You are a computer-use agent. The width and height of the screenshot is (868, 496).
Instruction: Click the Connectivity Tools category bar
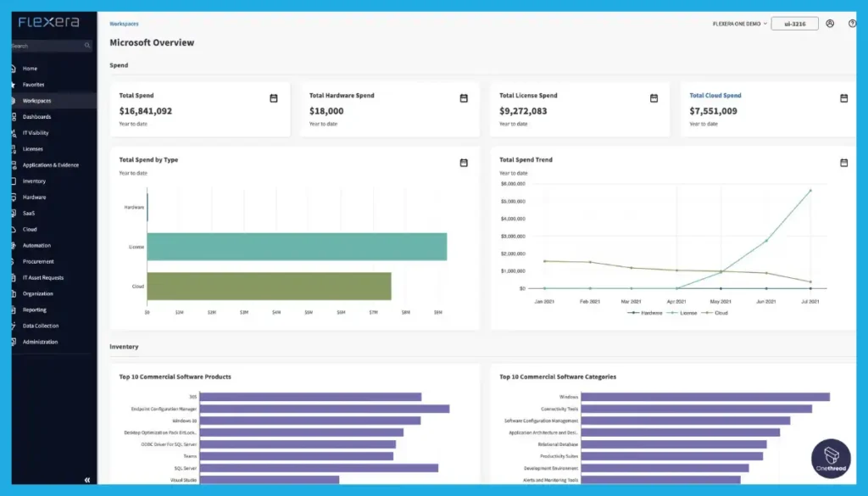(697, 409)
